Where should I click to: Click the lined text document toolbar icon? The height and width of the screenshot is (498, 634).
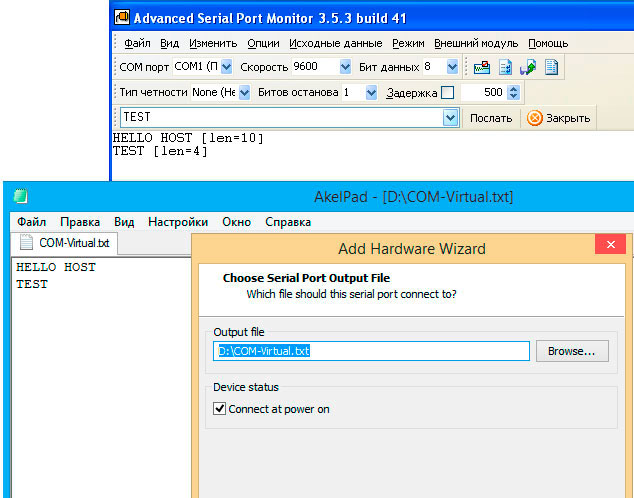click(x=551, y=67)
